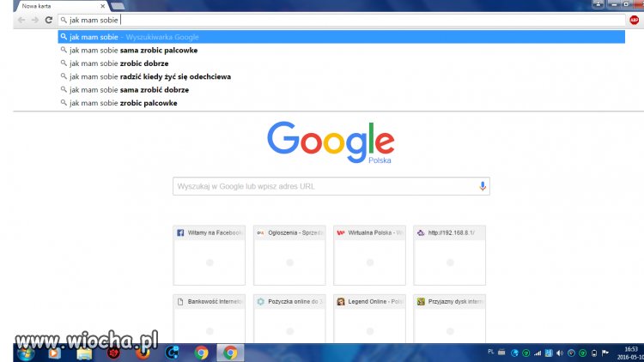Pick the suggestion 'sama zrobić dobrze'
The width and height of the screenshot is (644, 362).
pyautogui.click(x=341, y=89)
